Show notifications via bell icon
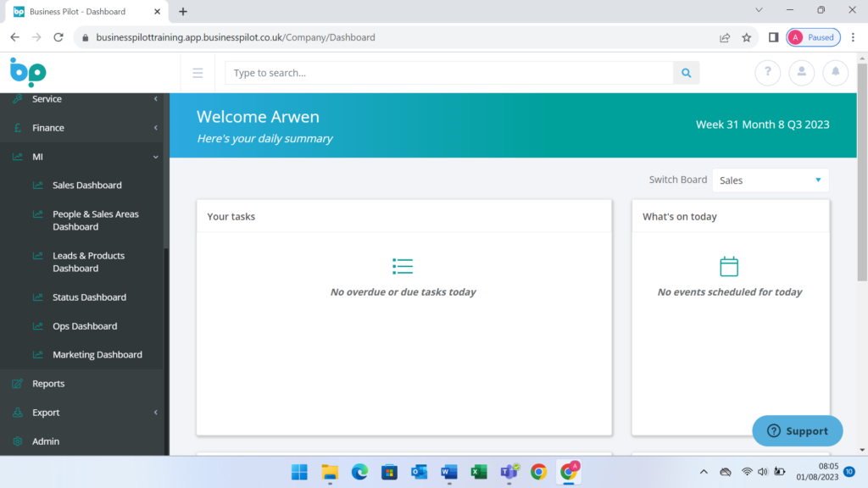Viewport: 868px width, 488px height. 835,73
